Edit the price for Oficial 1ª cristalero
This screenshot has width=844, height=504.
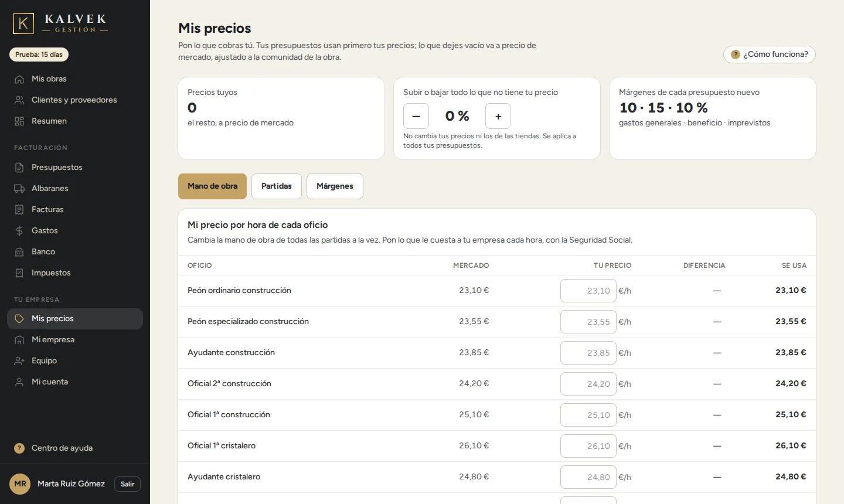click(x=588, y=446)
